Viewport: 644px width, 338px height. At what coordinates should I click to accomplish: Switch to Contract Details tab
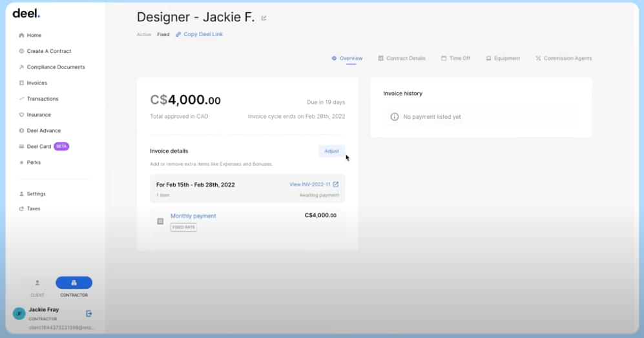(x=402, y=59)
